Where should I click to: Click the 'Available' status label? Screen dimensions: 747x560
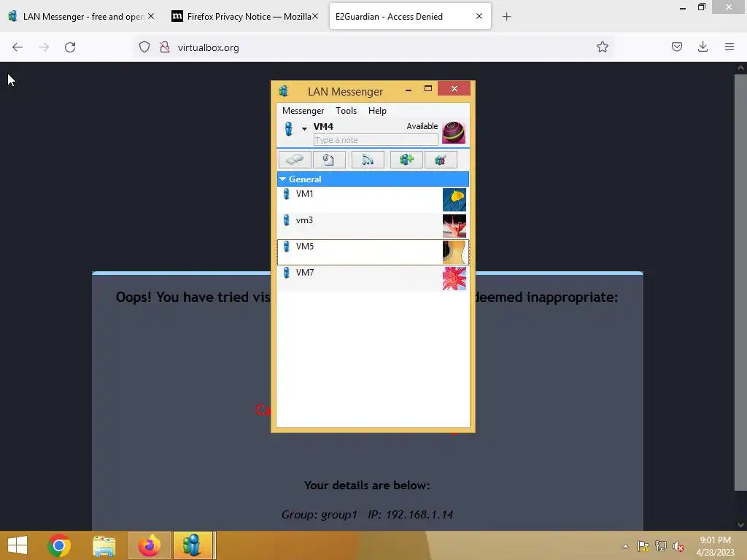422,126
